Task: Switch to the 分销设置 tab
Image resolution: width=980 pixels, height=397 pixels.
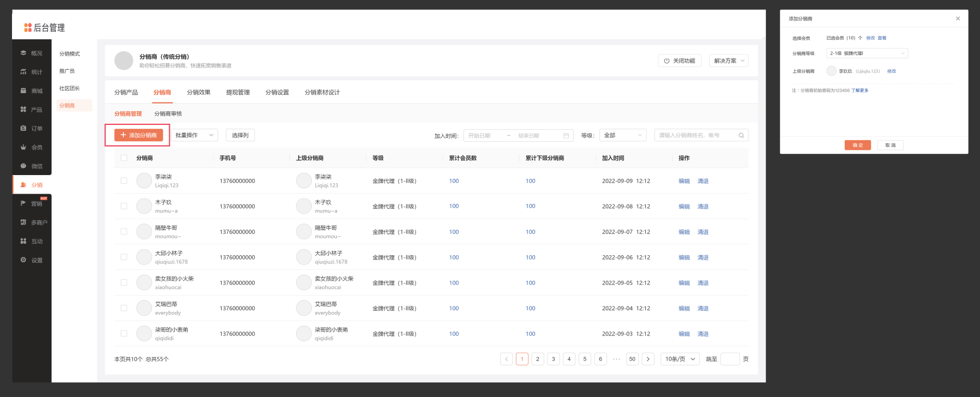Action: (x=277, y=92)
